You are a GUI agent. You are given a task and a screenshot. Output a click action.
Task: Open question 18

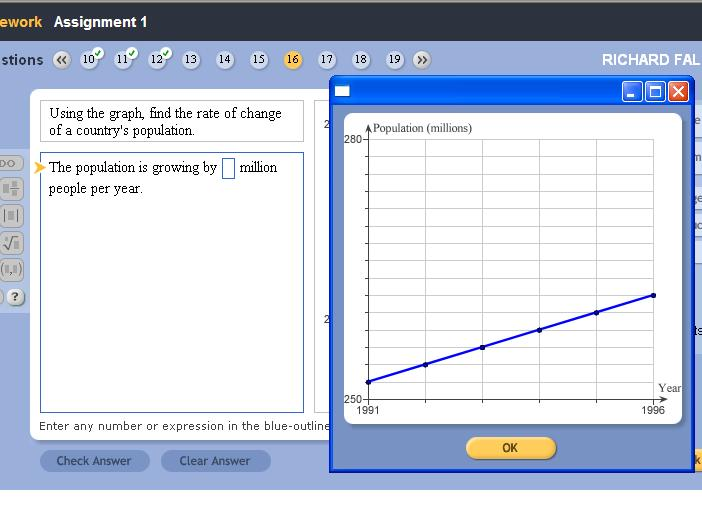pyautogui.click(x=361, y=60)
